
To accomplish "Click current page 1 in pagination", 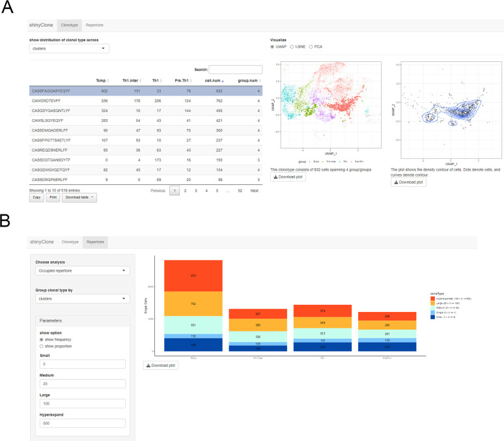I will click(175, 191).
